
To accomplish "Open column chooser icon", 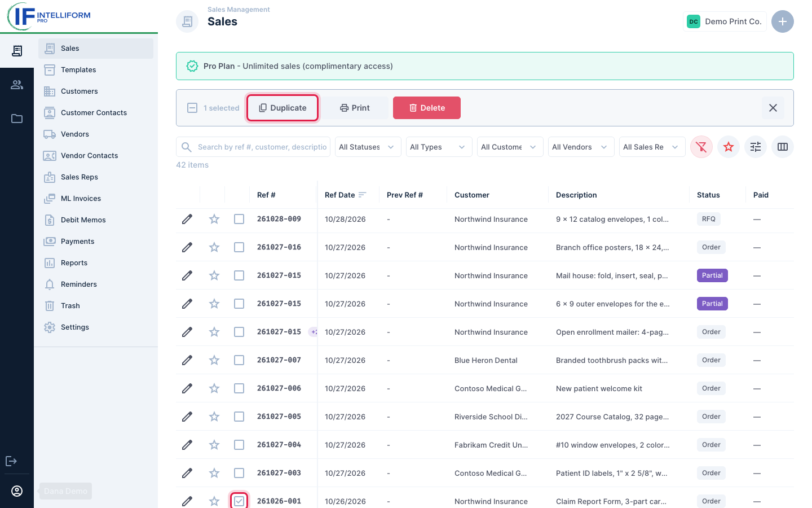I will [x=783, y=147].
